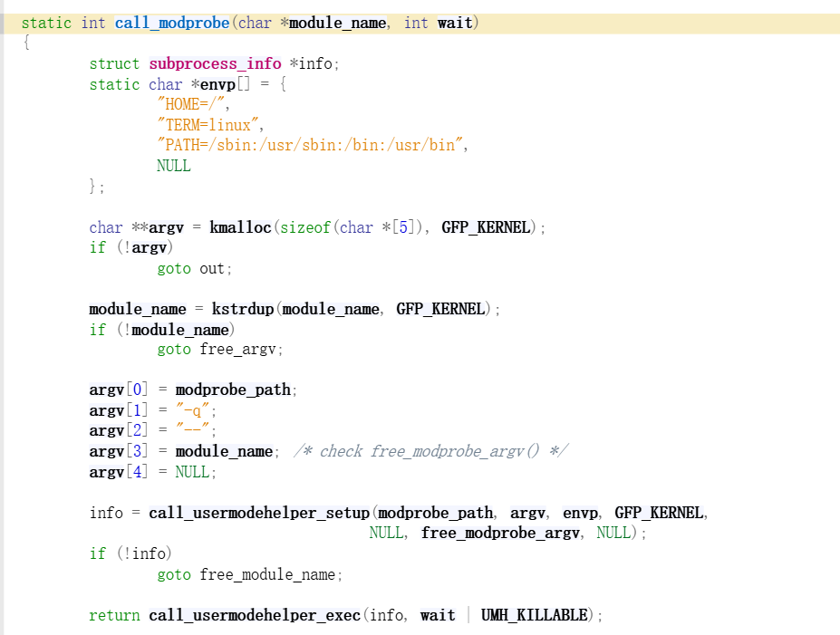This screenshot has width=840, height=635.
Task: Click the return keyword
Action: (x=115, y=616)
